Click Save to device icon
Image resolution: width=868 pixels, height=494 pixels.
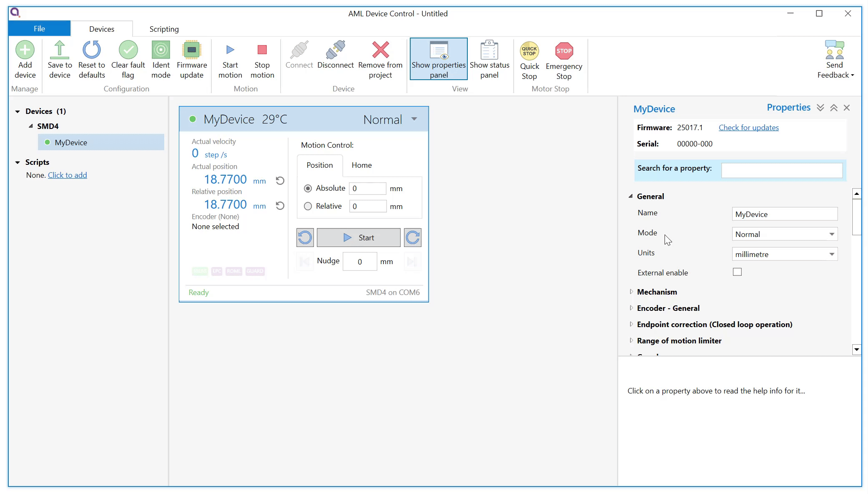(x=60, y=50)
